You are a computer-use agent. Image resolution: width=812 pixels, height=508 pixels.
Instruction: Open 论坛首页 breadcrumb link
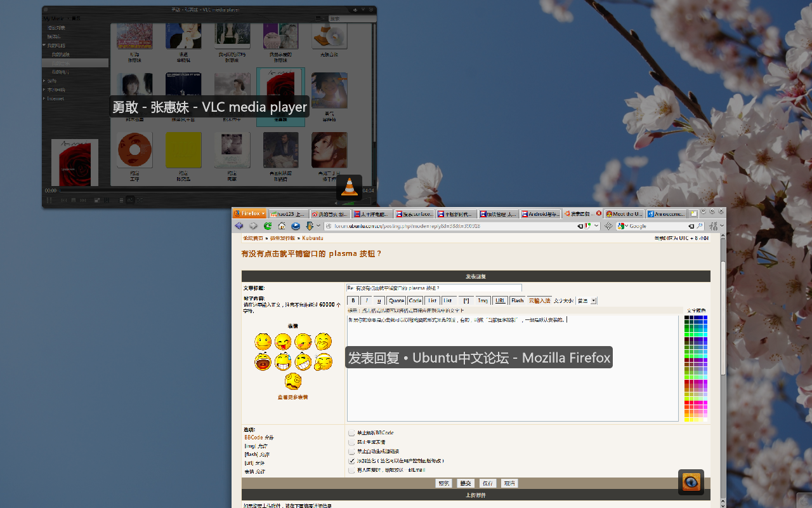tap(254, 238)
